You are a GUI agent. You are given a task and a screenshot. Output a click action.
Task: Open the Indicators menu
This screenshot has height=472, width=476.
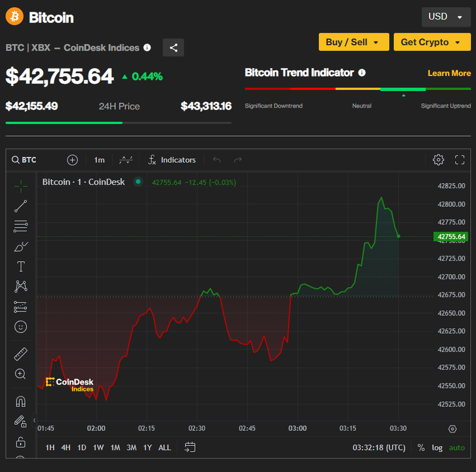pyautogui.click(x=172, y=160)
